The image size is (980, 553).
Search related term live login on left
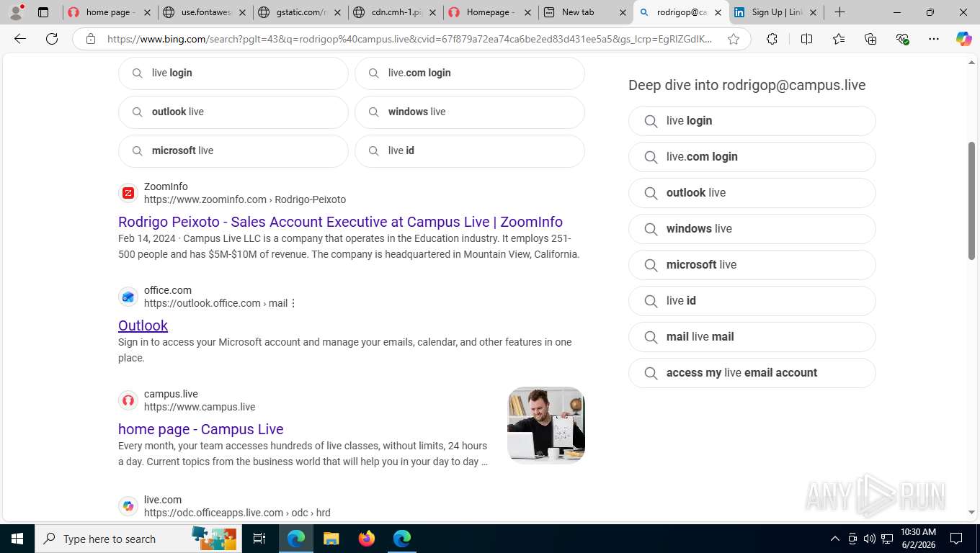point(233,73)
